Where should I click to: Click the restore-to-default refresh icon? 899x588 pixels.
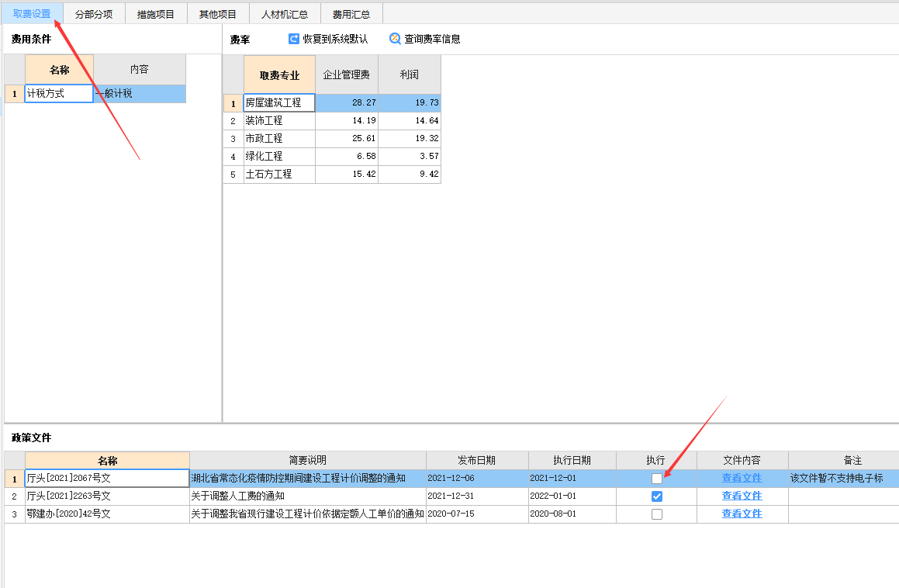click(293, 39)
